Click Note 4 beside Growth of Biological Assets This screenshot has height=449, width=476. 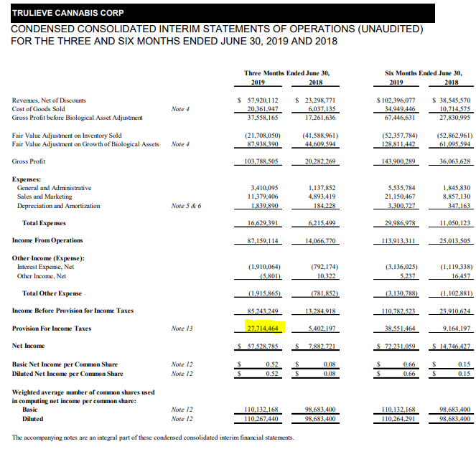180,144
